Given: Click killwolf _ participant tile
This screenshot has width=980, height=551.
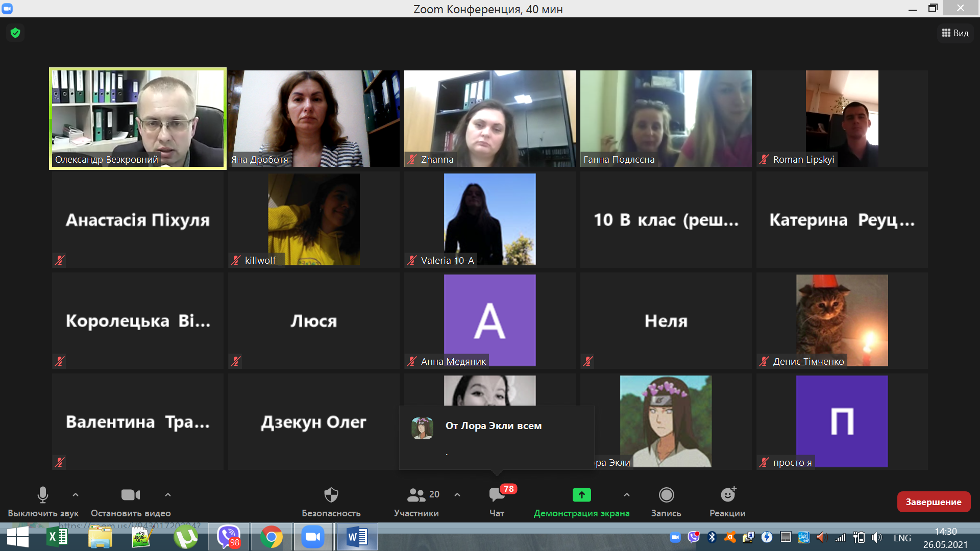Looking at the screenshot, I should point(314,219).
